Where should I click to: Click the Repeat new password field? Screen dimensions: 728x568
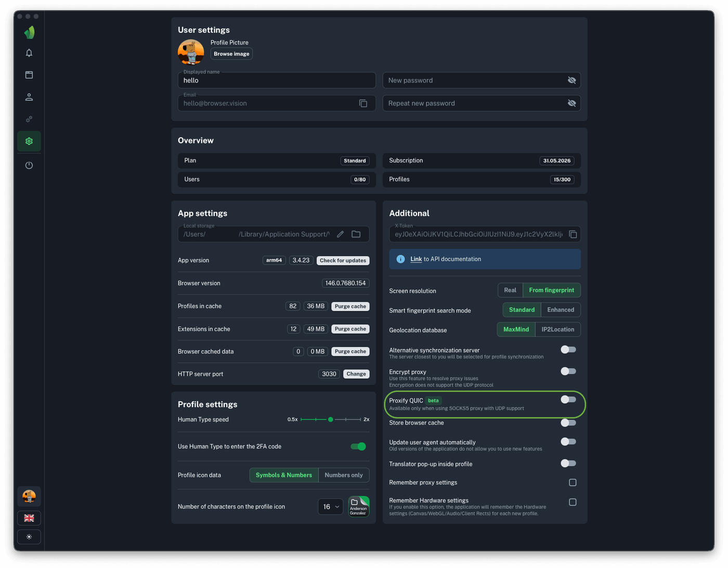tap(482, 103)
